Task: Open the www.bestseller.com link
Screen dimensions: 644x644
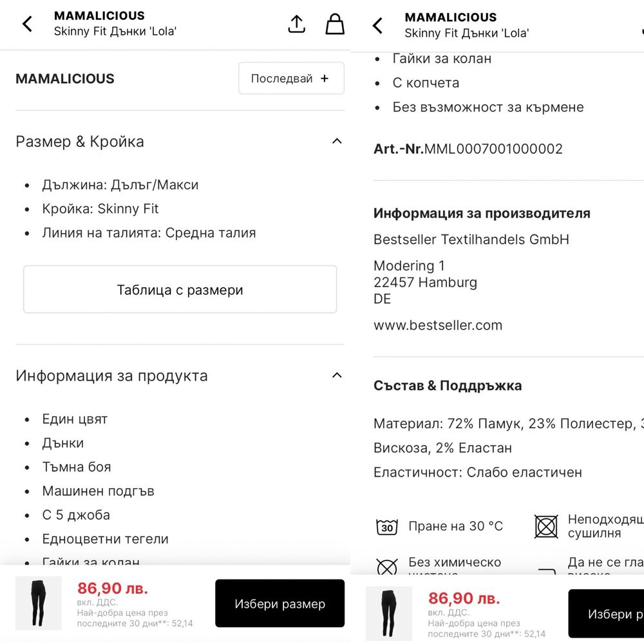Action: pyautogui.click(x=438, y=325)
